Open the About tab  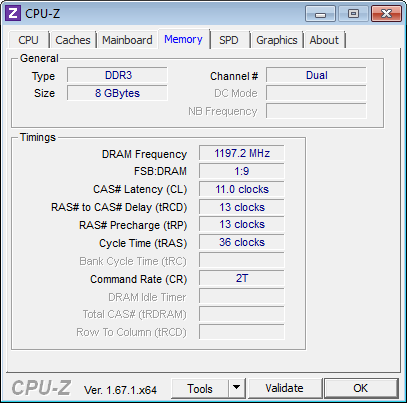324,40
